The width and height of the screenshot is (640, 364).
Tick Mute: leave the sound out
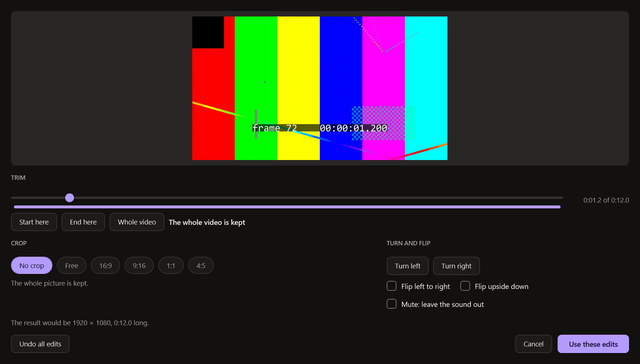pyautogui.click(x=392, y=304)
